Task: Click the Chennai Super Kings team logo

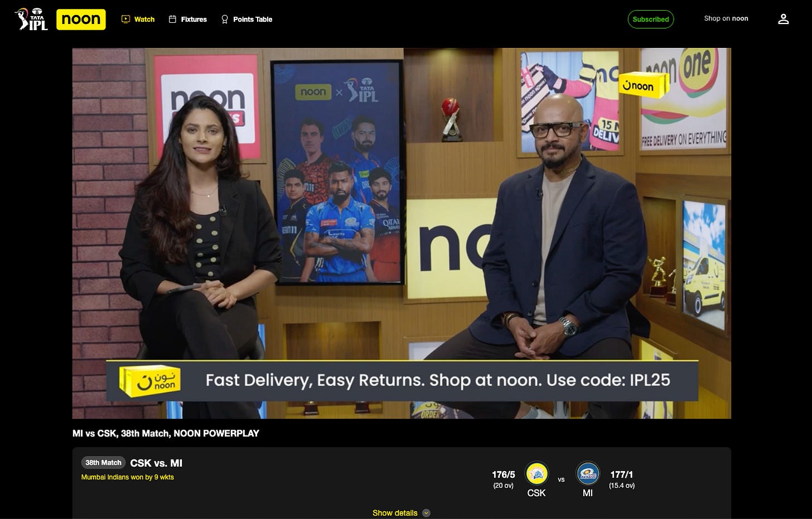Action: [536, 473]
